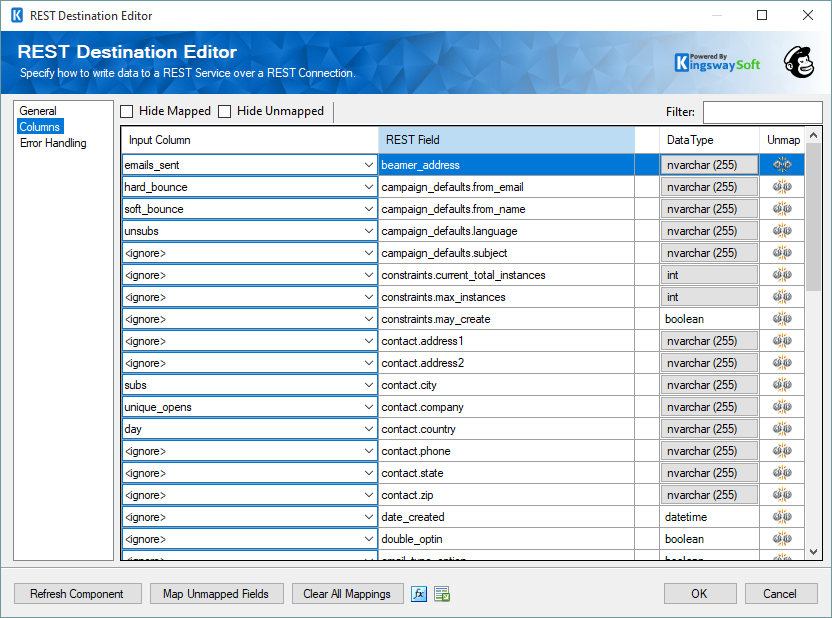Unmap the beamer_address field
Viewport: 832px width, 618px height.
(781, 164)
